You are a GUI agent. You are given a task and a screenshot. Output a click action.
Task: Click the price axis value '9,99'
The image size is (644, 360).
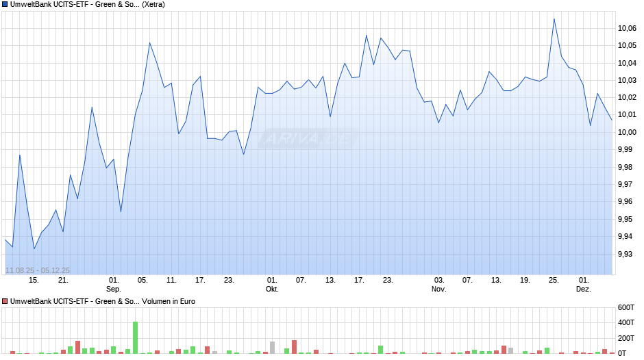pos(625,149)
